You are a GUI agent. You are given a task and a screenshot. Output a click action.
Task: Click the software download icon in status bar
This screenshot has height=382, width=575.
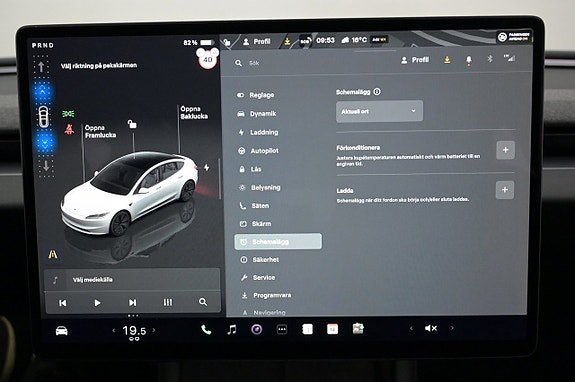pyautogui.click(x=288, y=41)
